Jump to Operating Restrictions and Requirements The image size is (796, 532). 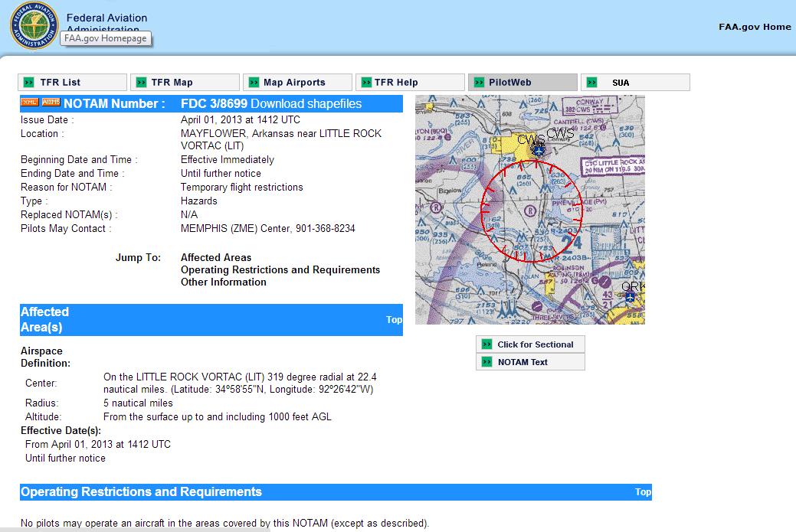(280, 270)
